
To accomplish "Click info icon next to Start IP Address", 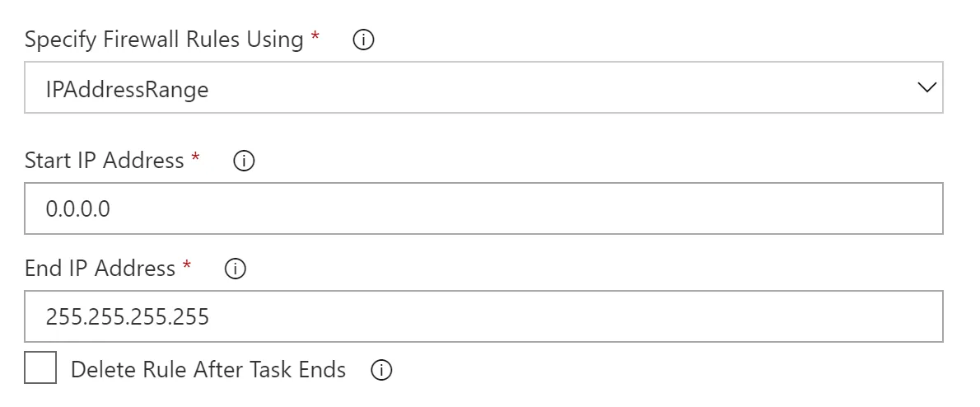I will (x=244, y=161).
